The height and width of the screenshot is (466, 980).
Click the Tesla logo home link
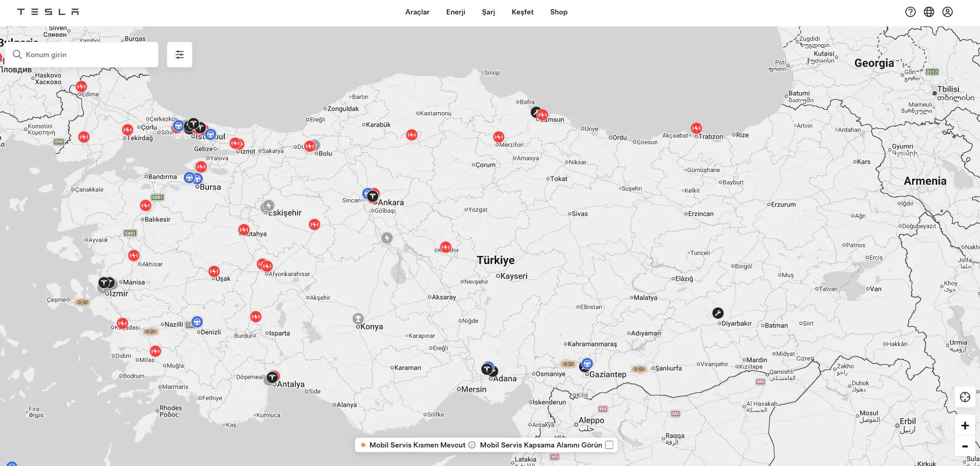point(48,12)
